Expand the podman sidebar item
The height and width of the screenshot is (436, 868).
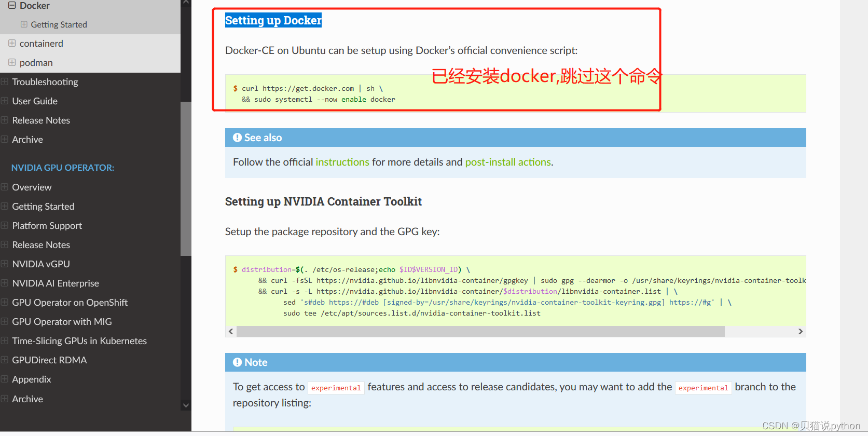tap(12, 62)
